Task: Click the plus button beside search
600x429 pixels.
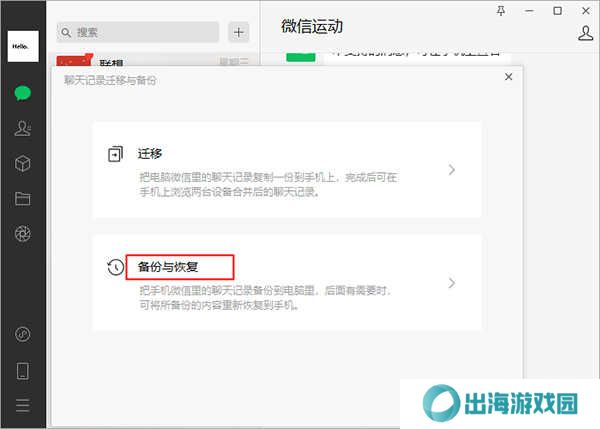Action: pos(239,32)
